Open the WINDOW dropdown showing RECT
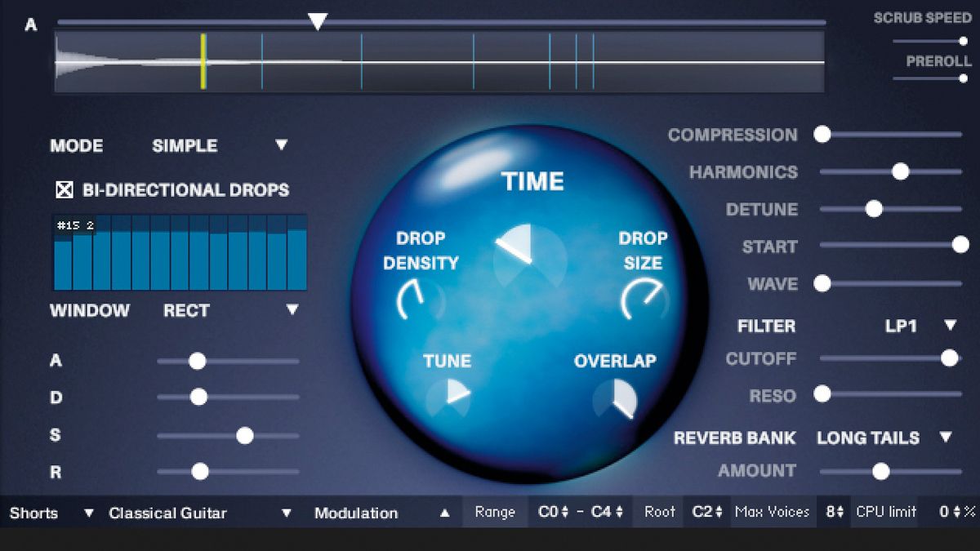980x551 pixels. coord(291,311)
